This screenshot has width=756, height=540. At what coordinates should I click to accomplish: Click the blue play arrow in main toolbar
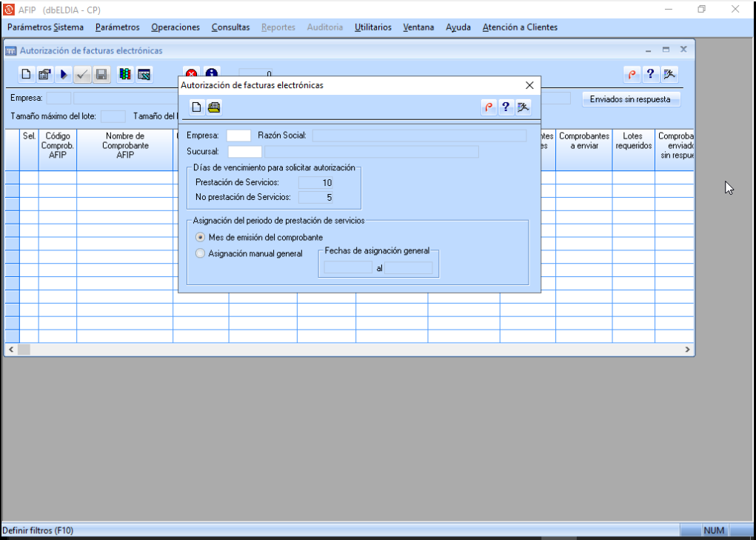click(x=64, y=75)
